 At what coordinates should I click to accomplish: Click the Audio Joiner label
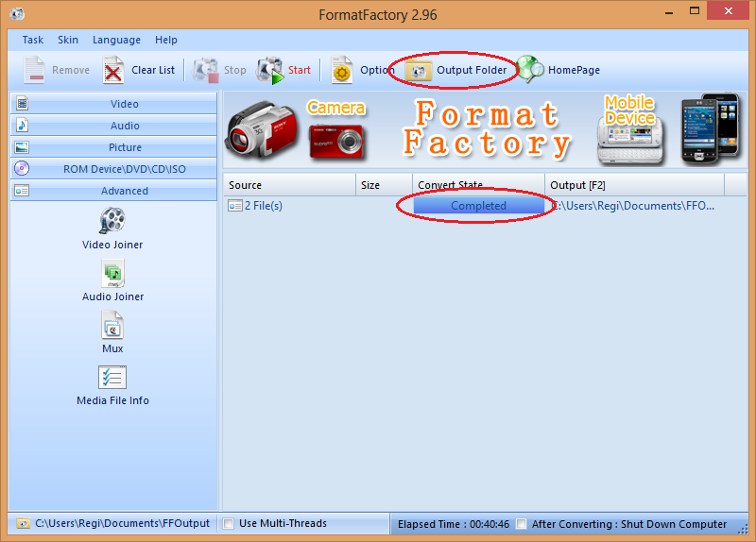(x=112, y=296)
